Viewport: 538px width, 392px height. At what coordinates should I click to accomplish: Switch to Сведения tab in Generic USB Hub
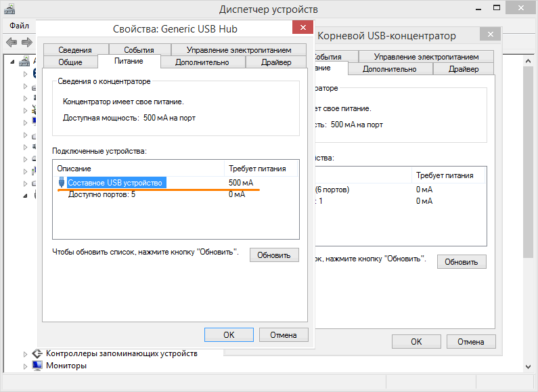click(75, 50)
